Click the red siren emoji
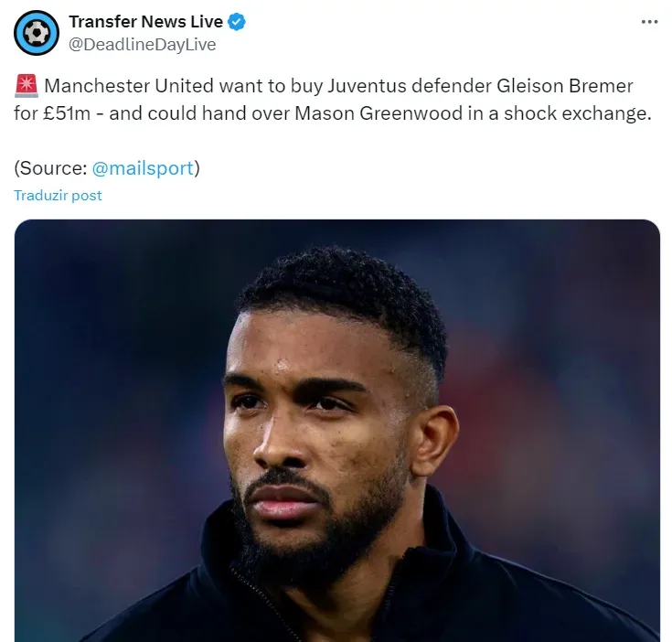 tap(27, 86)
